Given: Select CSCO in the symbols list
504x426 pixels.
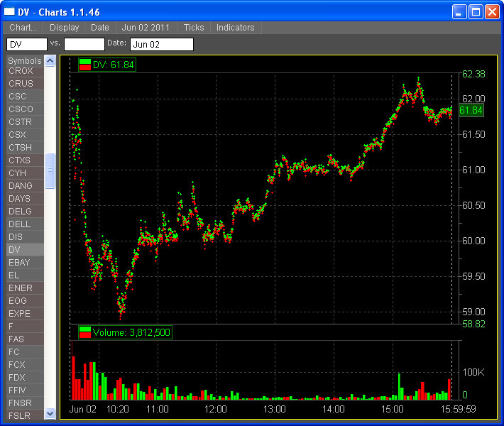Looking at the screenshot, I should click(25, 109).
